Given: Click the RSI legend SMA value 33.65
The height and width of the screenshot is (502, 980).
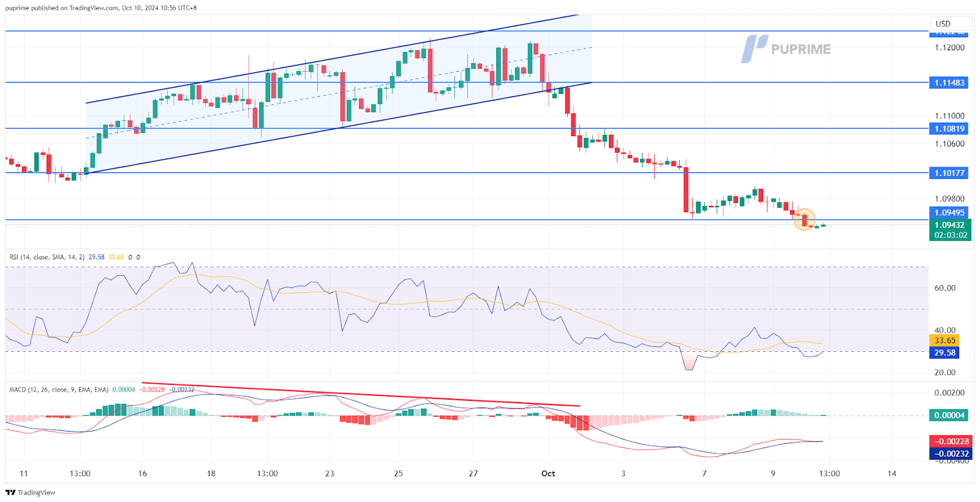Looking at the screenshot, I should [116, 257].
